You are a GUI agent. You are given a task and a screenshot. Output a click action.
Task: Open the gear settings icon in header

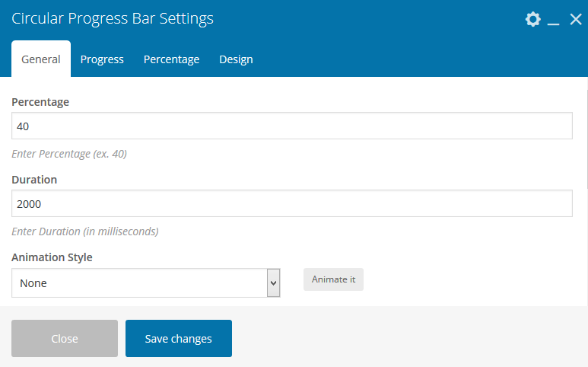532,20
